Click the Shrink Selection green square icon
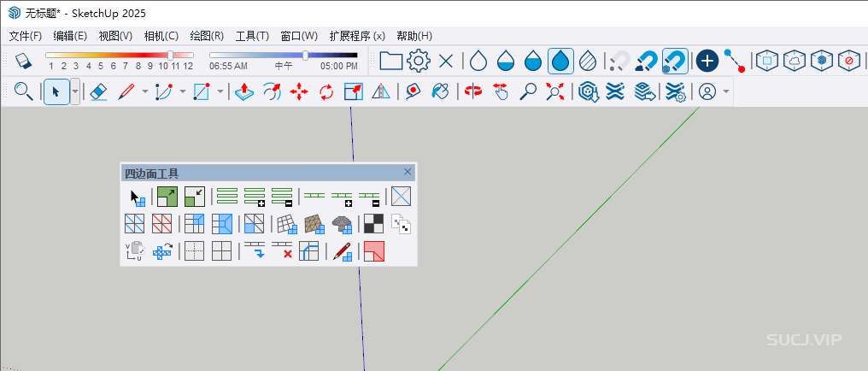868x371 pixels. pyautogui.click(x=194, y=197)
